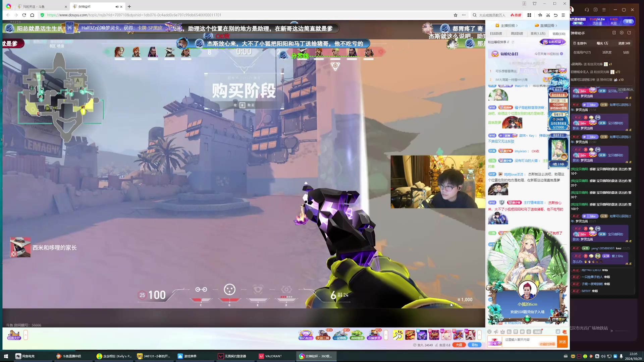Open 直播回看 replay link
This screenshot has height=362, width=644.
click(546, 25)
